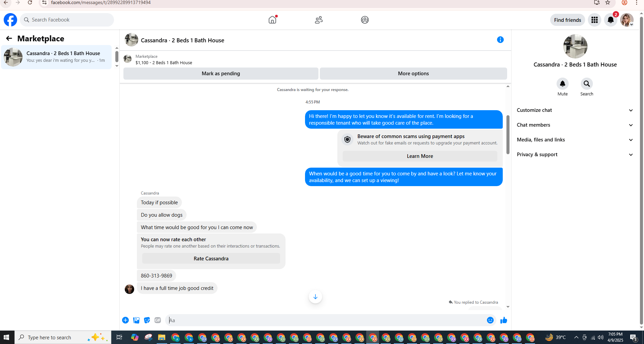Reload the browser page

[x=30, y=2]
